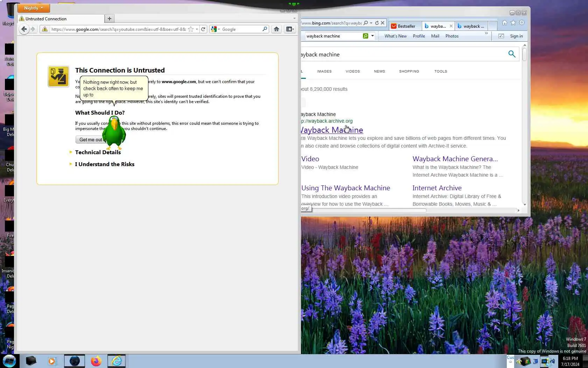Open the VIDEOS search tab on Bing
Image resolution: width=588 pixels, height=368 pixels.
pos(352,71)
